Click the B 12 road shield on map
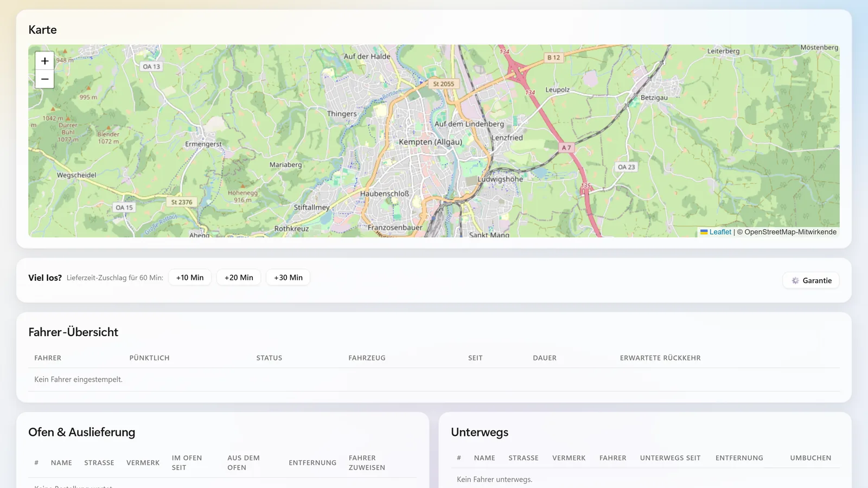 [x=553, y=57]
